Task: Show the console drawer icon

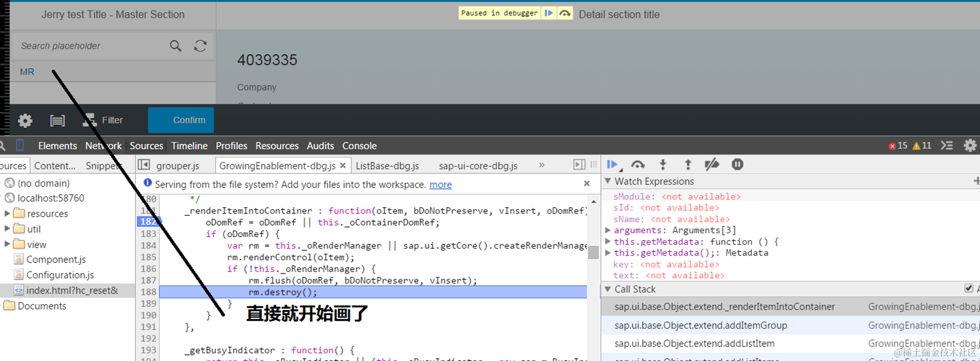Action: tap(947, 146)
